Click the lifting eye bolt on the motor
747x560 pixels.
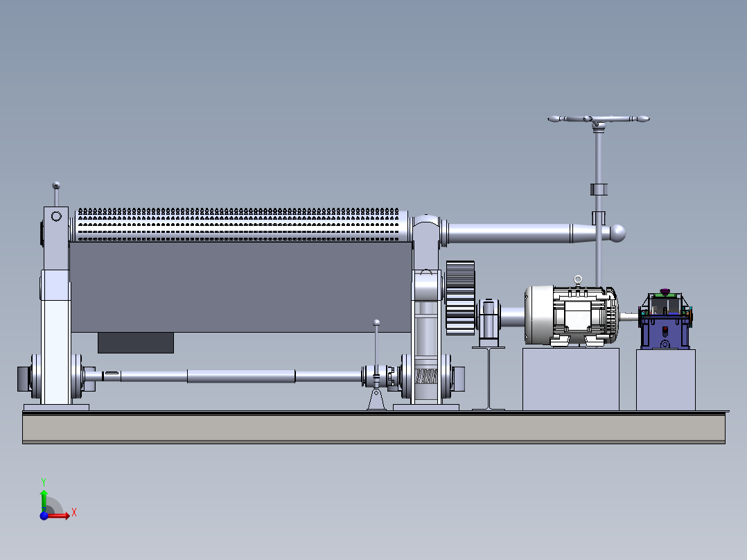point(578,280)
